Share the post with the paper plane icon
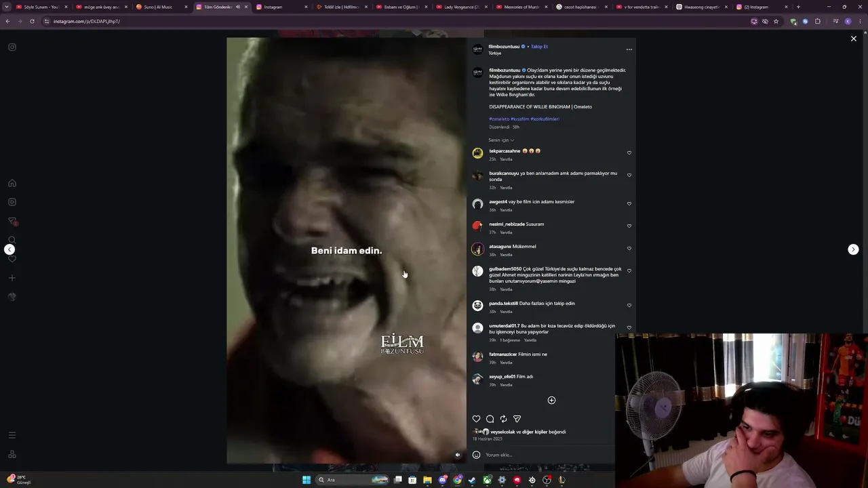Screen dimensions: 868x488 [x=517, y=419]
